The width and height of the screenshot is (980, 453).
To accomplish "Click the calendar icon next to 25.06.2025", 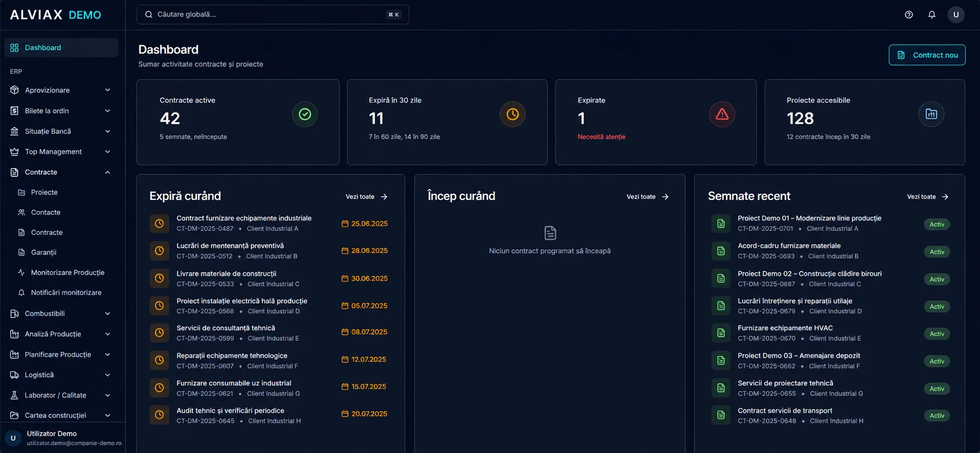I will point(345,224).
